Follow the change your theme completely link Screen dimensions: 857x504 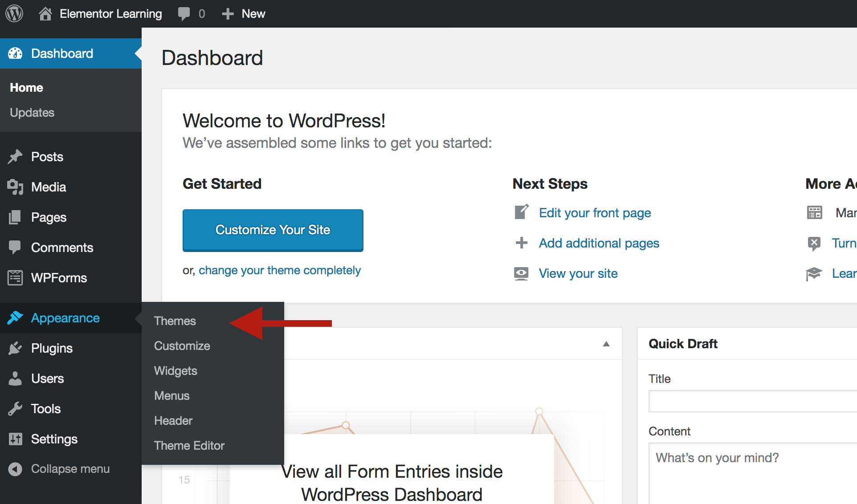coord(279,270)
